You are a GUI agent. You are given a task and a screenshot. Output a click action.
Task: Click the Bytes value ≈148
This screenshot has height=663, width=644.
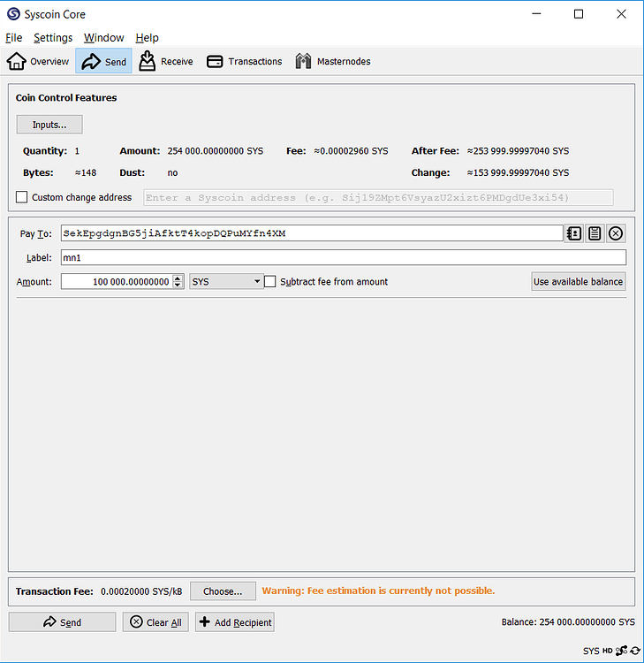click(86, 172)
